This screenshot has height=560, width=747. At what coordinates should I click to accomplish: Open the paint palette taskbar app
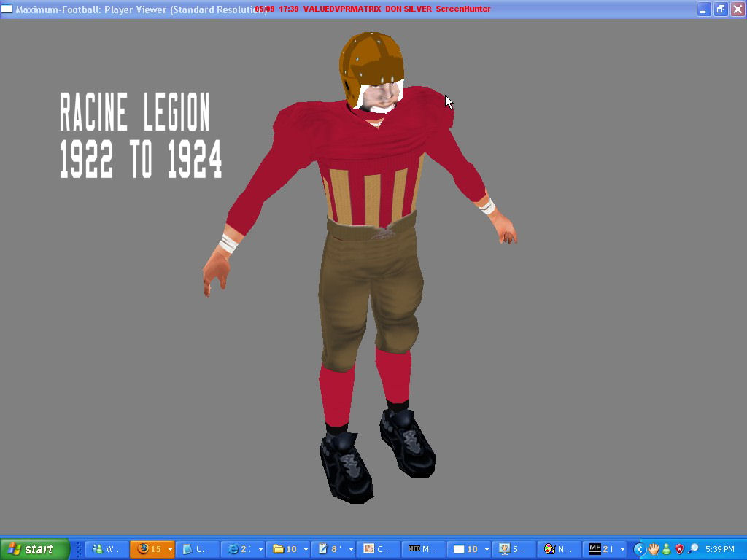[x=559, y=549]
